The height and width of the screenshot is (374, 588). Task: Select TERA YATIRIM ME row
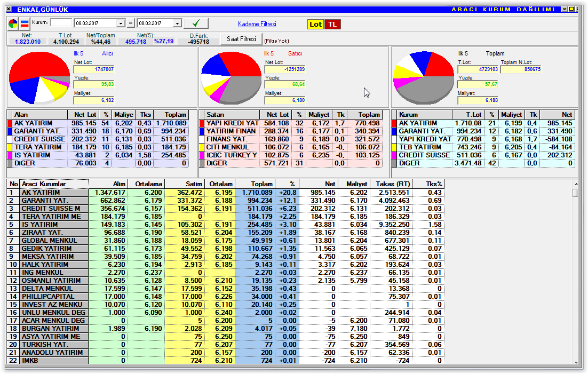225,217
